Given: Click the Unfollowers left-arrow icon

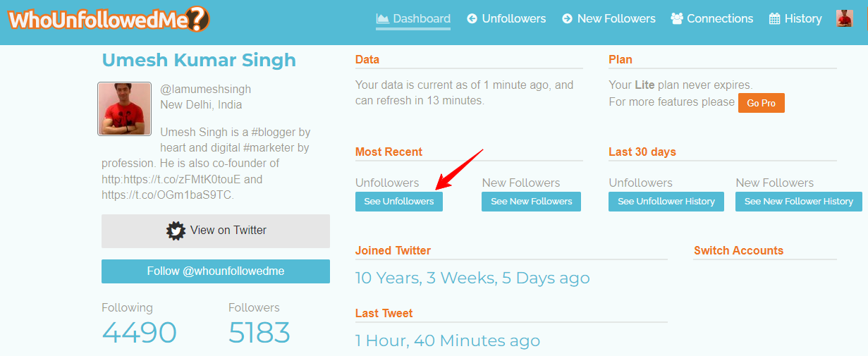Looking at the screenshot, I should point(472,19).
